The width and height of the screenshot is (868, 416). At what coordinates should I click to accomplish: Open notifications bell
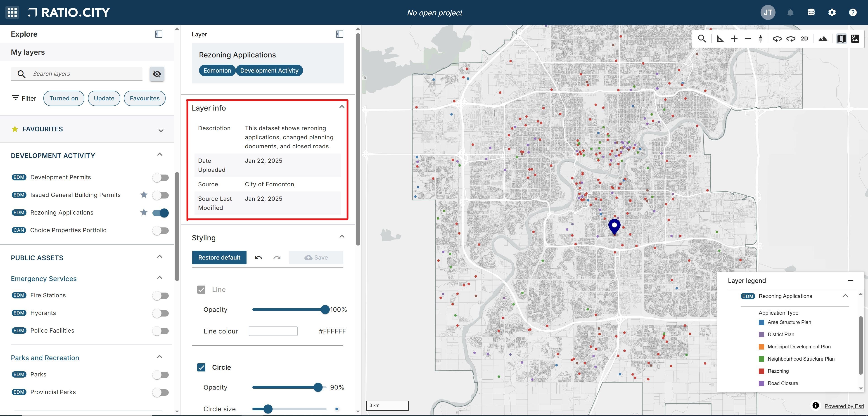pyautogui.click(x=790, y=12)
